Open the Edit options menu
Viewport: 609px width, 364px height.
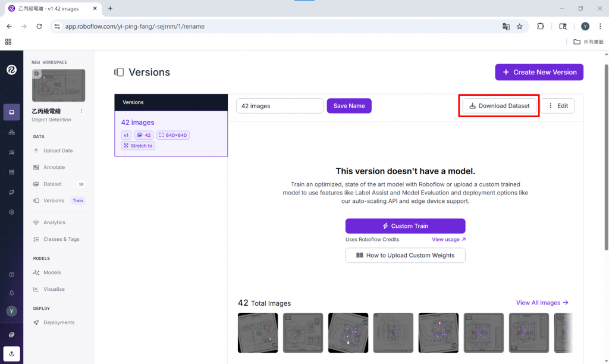[558, 106]
